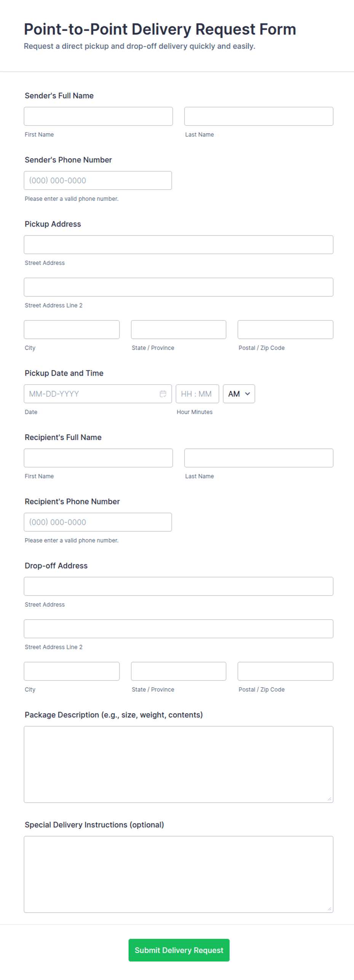Select the Pickup Address City field

[72, 330]
